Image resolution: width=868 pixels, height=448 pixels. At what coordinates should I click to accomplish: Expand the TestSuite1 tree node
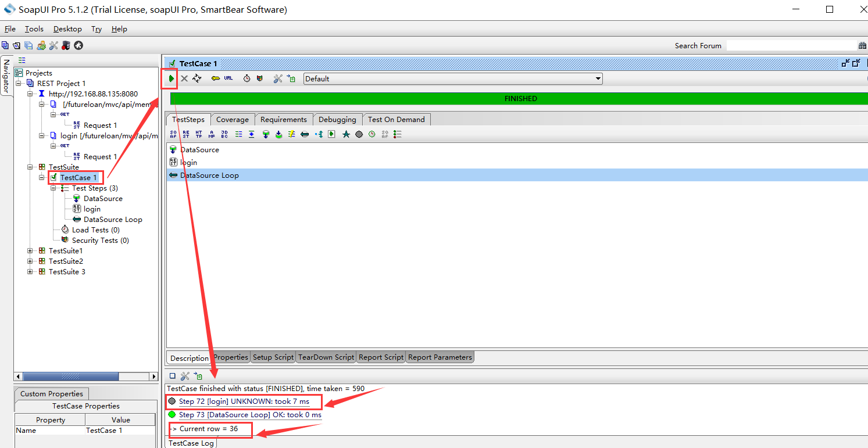[30, 251]
